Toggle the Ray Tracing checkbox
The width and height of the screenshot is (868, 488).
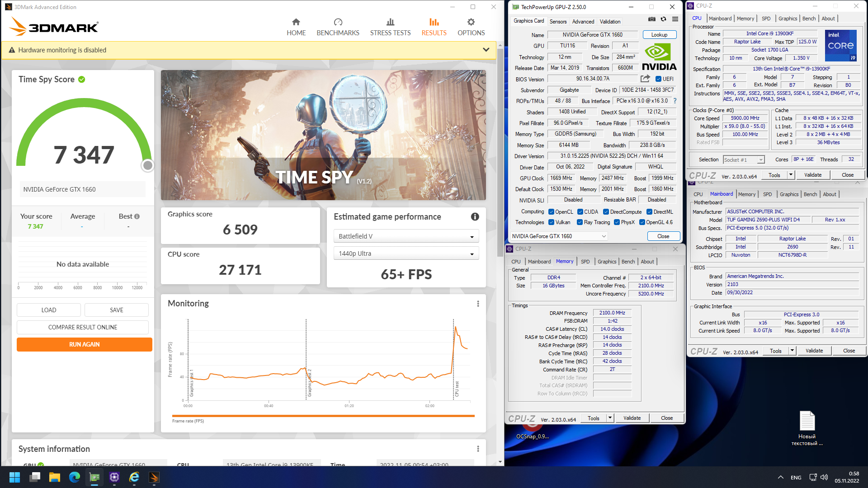(x=580, y=222)
